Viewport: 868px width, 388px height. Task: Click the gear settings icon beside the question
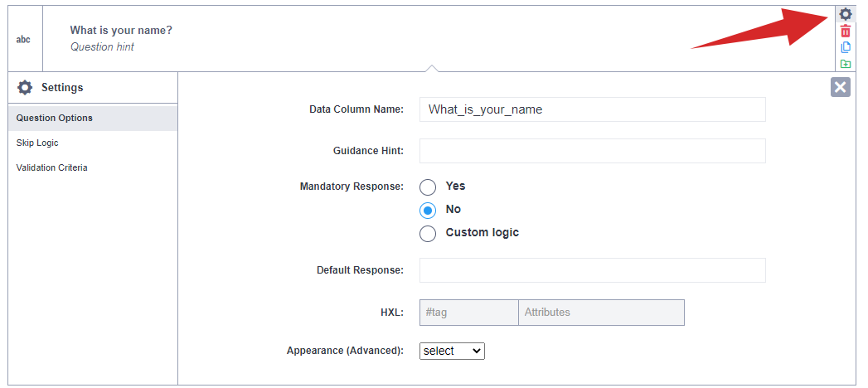(845, 14)
